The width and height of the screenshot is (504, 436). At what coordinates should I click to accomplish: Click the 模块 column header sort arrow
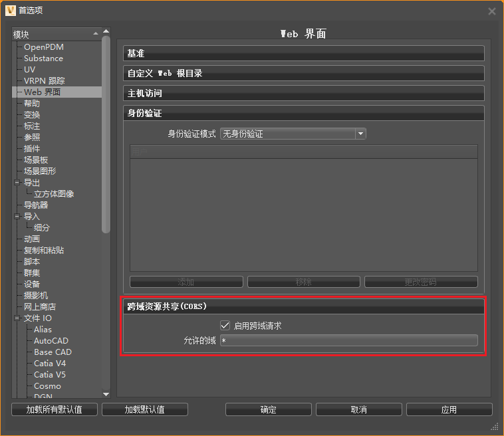96,34
